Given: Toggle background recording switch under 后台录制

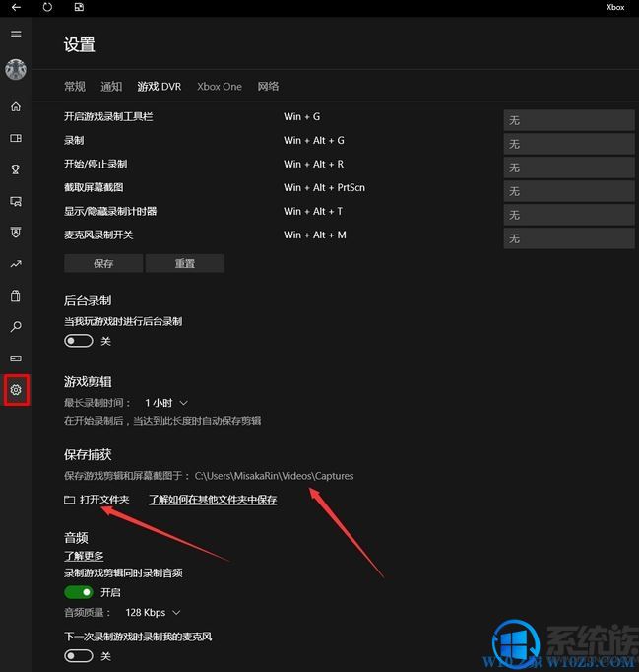Looking at the screenshot, I should point(79,341).
